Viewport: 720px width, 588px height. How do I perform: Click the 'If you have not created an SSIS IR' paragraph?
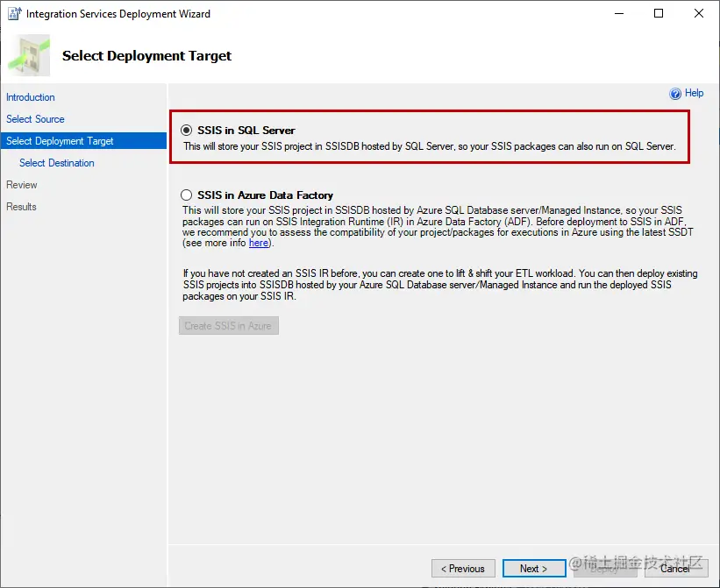[440, 285]
